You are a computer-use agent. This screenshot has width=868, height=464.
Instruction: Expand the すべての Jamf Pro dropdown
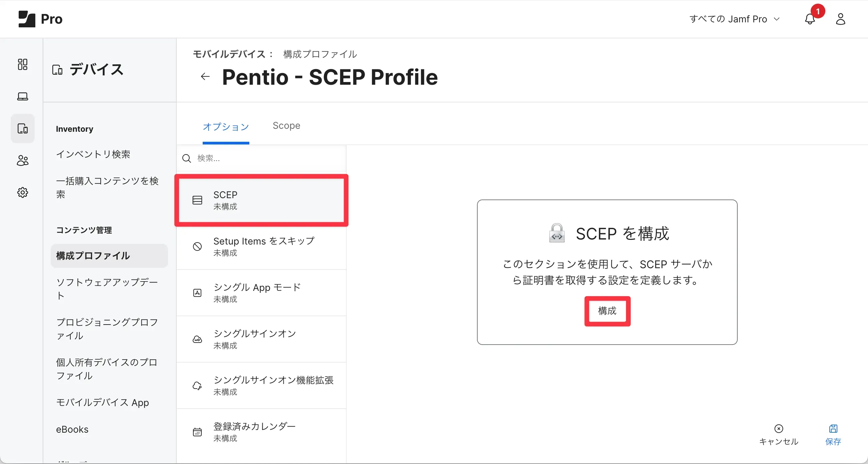tap(734, 19)
